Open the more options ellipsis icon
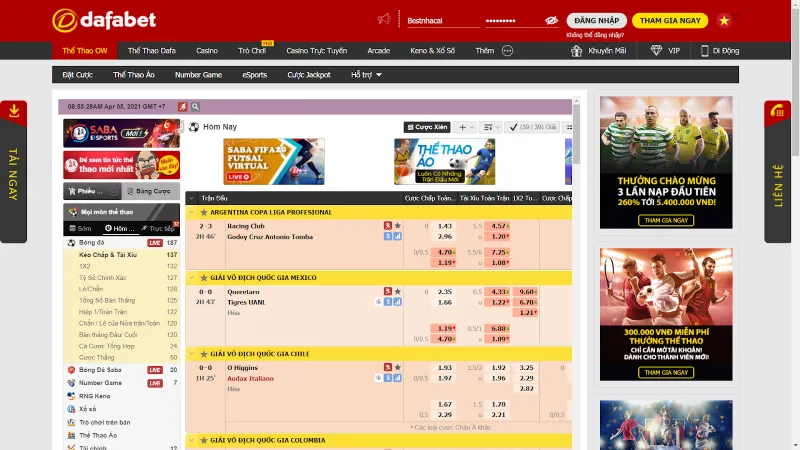Image resolution: width=800 pixels, height=450 pixels. coord(507,51)
